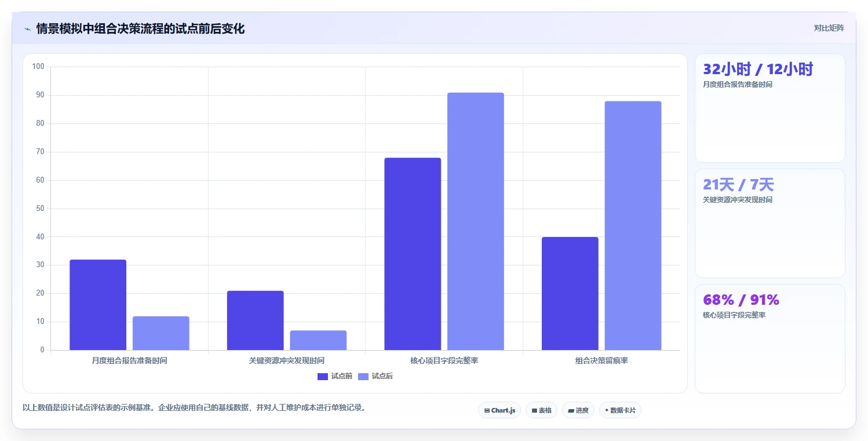This screenshot has height=441, width=868.
Task: Click the 试点前 bar for 组合决策留痕率
Action: click(x=570, y=293)
